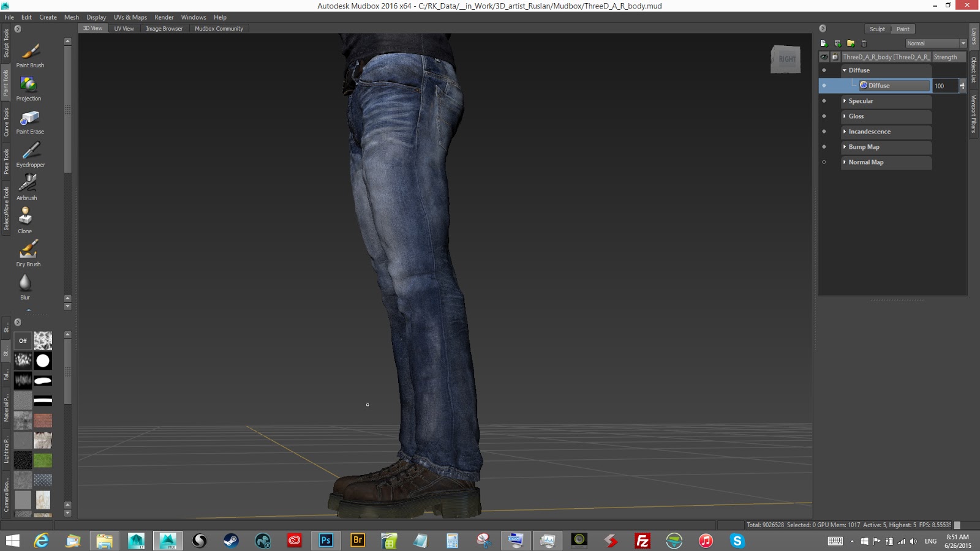
Task: Enable visibility of Normal Map channel
Action: (x=824, y=162)
